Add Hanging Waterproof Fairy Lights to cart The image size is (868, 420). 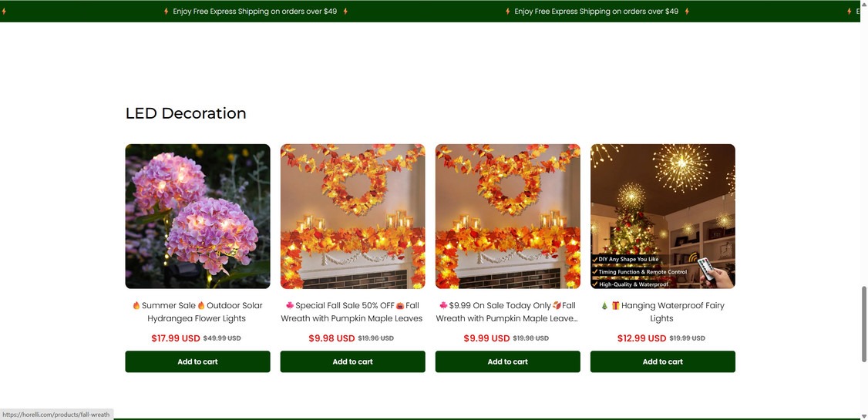[x=663, y=361]
